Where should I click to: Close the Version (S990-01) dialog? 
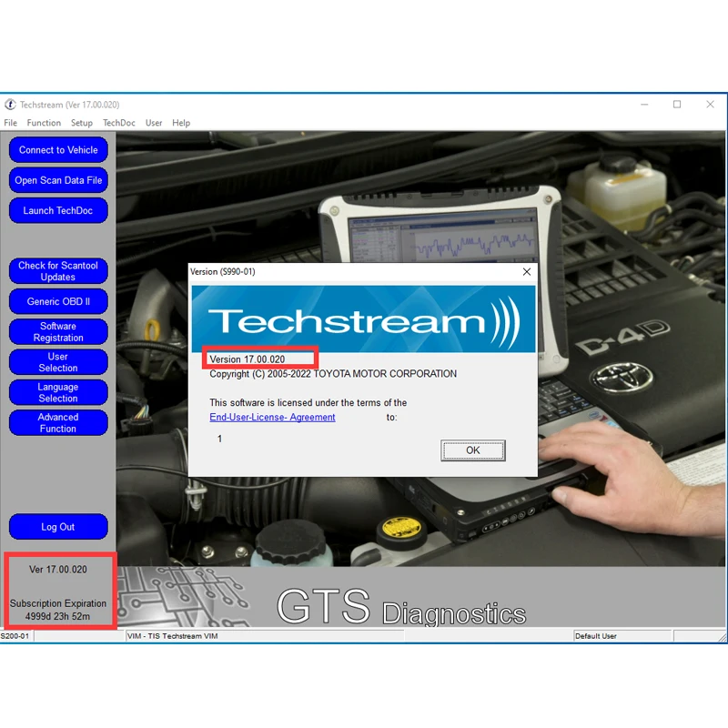527,271
